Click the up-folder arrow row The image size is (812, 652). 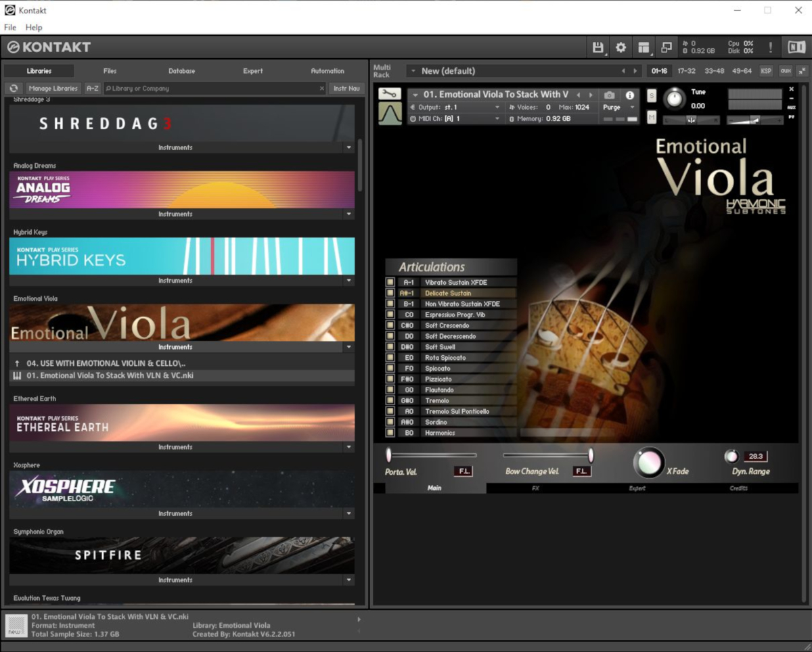point(181,363)
